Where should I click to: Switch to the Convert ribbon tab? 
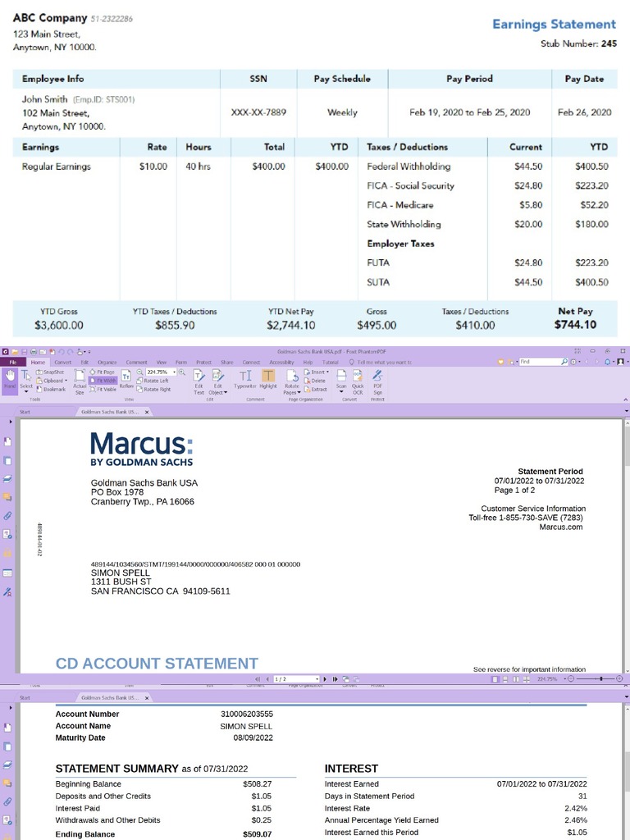tap(62, 362)
